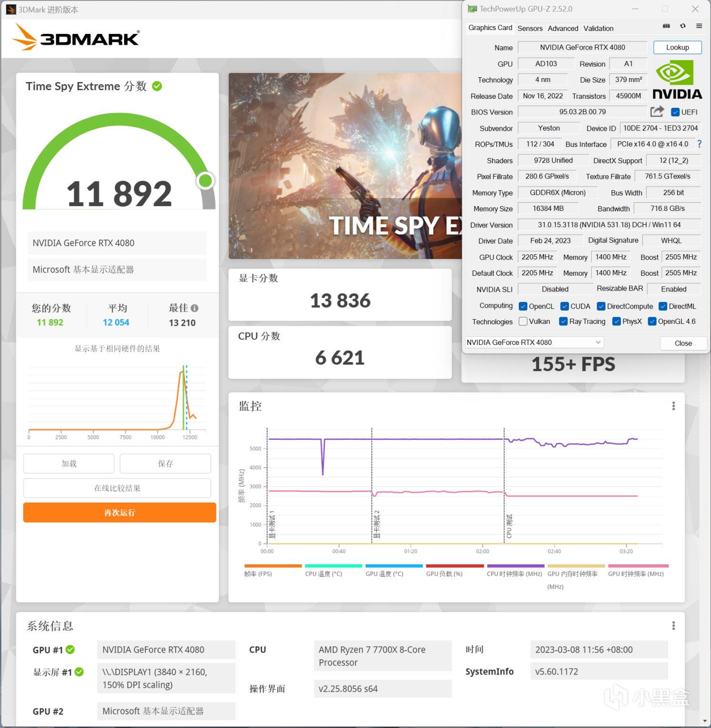
Task: Click the SystemInfo version v5.60.1172
Action: [598, 672]
